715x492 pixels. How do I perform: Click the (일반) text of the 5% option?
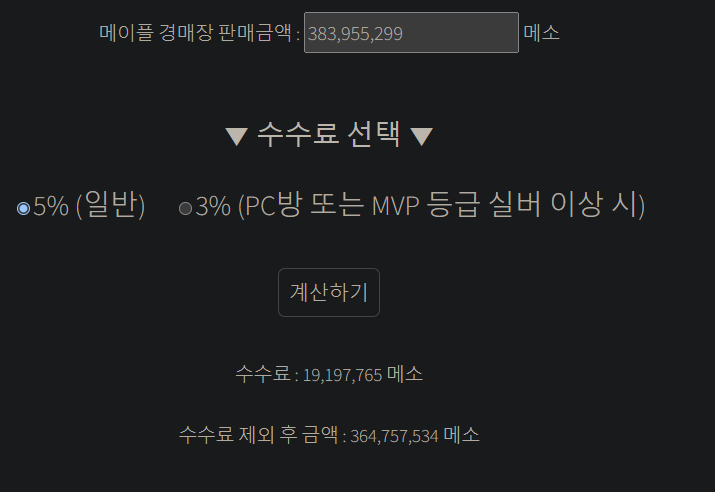coord(110,205)
